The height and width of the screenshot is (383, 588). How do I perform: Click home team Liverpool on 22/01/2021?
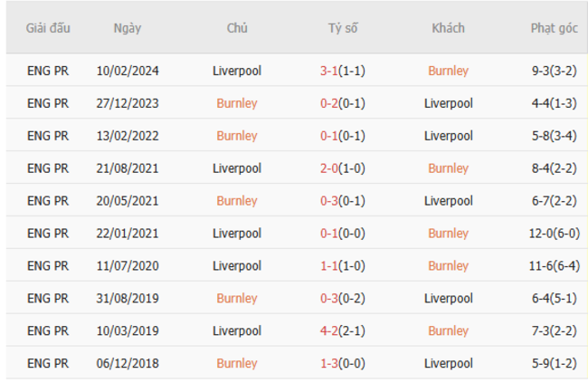pos(237,234)
